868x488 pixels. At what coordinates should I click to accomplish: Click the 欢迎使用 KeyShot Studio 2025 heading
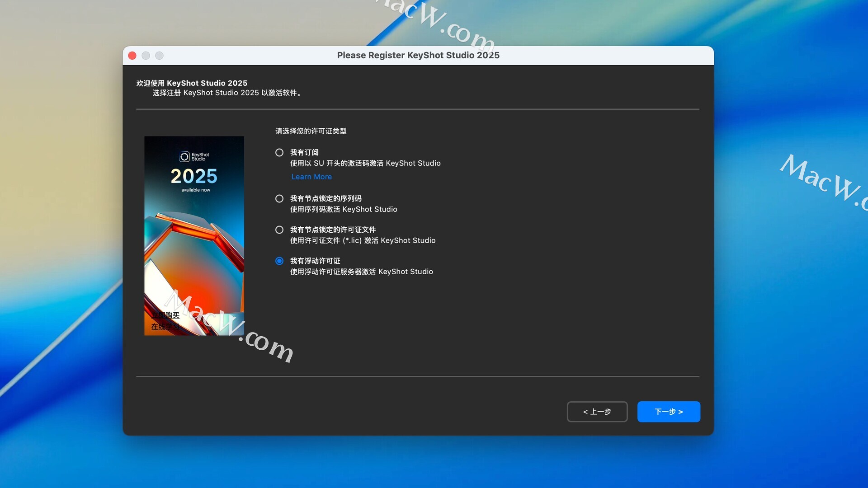pos(192,83)
